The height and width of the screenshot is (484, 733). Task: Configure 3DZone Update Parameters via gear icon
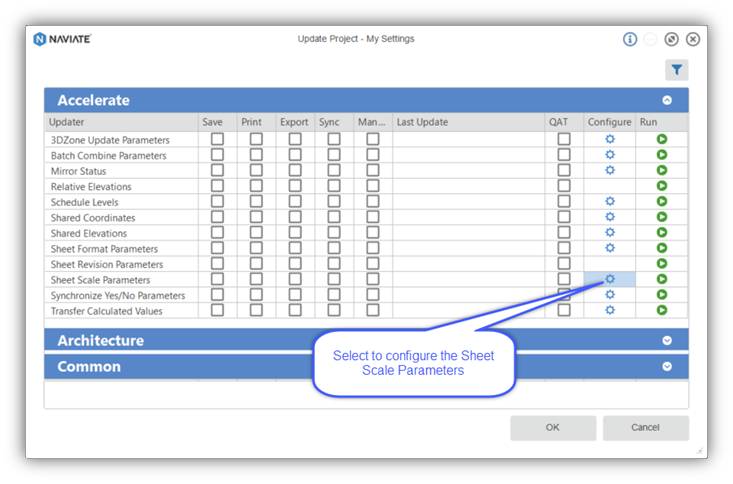point(610,139)
